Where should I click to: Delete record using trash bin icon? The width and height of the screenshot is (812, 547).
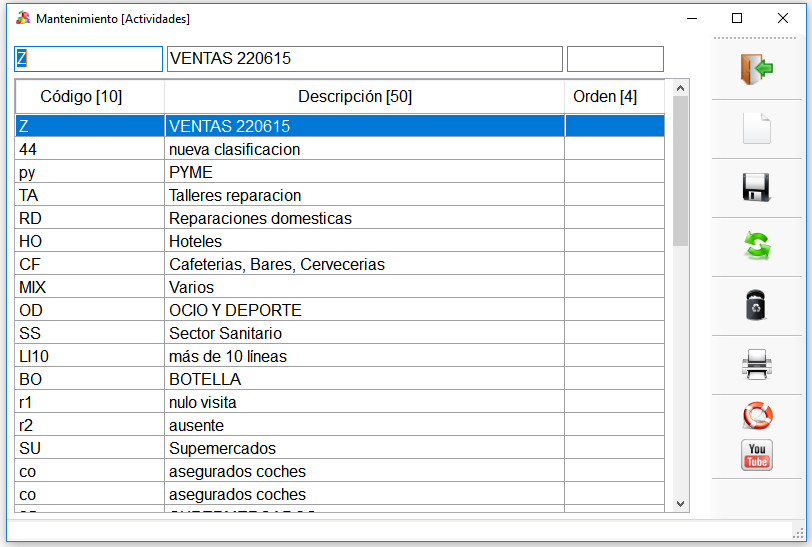757,305
